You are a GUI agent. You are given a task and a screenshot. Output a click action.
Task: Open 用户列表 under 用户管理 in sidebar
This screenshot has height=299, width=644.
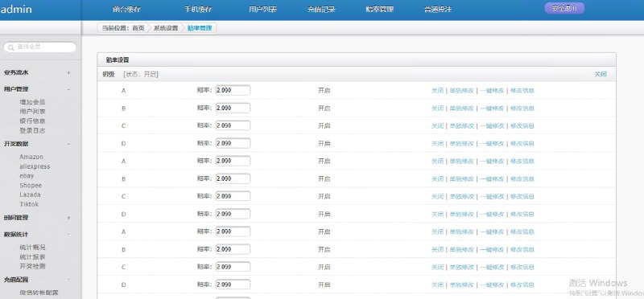[x=32, y=112]
